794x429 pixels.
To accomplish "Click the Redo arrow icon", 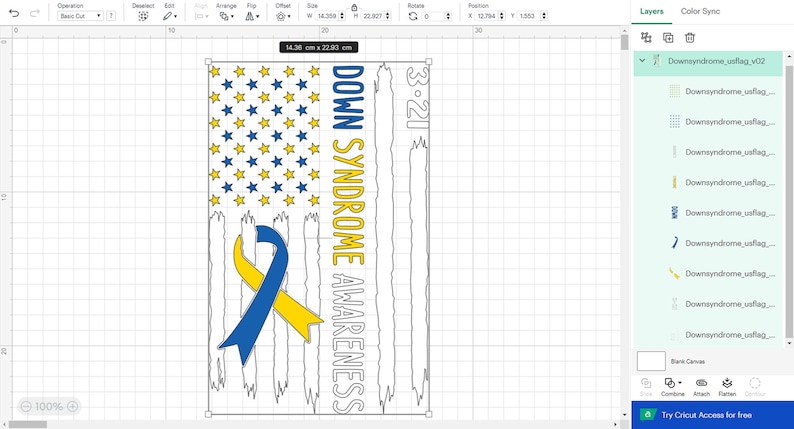I will 34,13.
